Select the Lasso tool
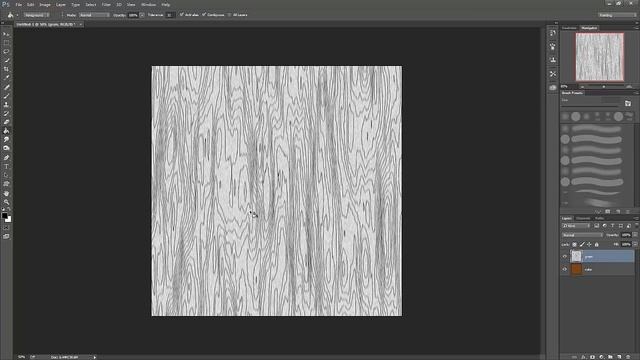Image resolution: width=640 pixels, height=360 pixels. pos(6,52)
